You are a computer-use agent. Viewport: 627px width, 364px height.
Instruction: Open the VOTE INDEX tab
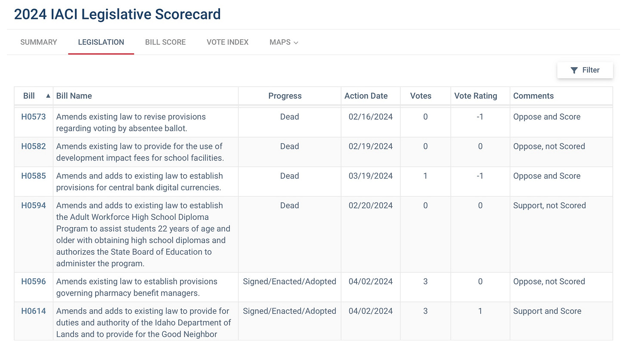(227, 42)
